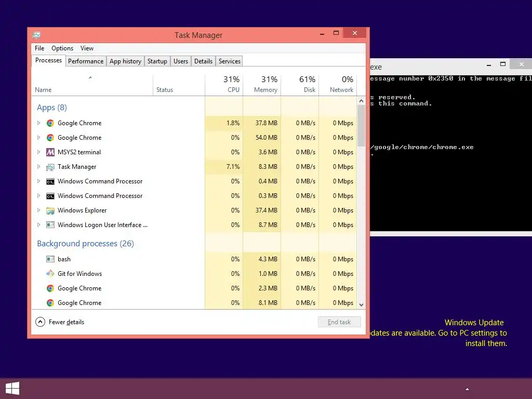Open the View menu
The height and width of the screenshot is (399, 532).
(87, 48)
